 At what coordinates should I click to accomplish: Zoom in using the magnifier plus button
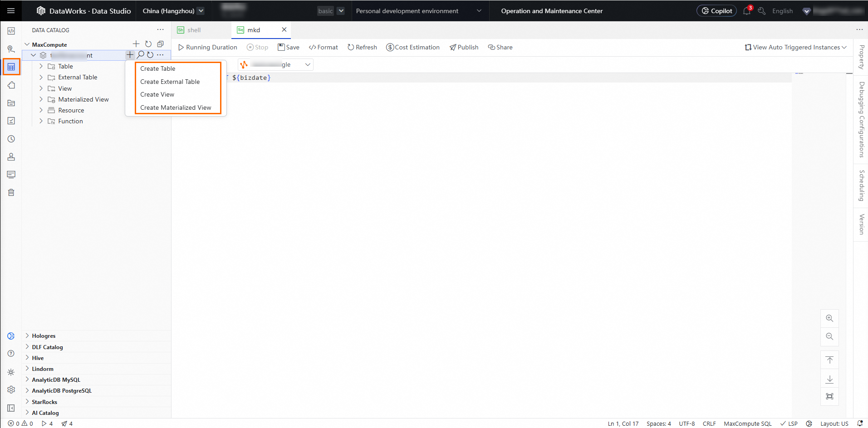pos(829,318)
